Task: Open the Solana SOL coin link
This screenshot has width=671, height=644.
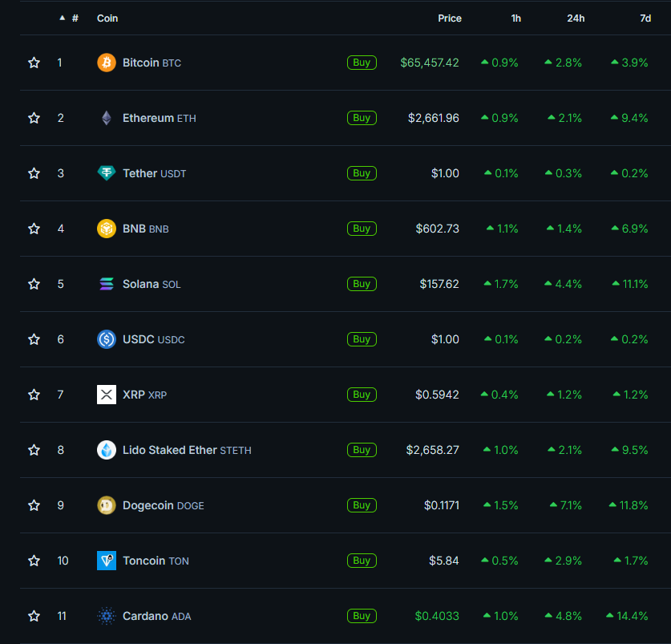Action: coord(152,284)
